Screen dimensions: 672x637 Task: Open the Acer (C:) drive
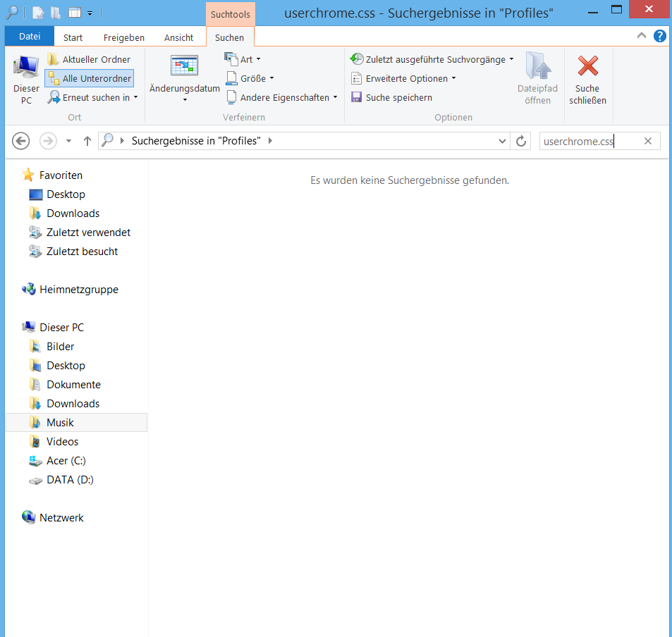pyautogui.click(x=66, y=461)
